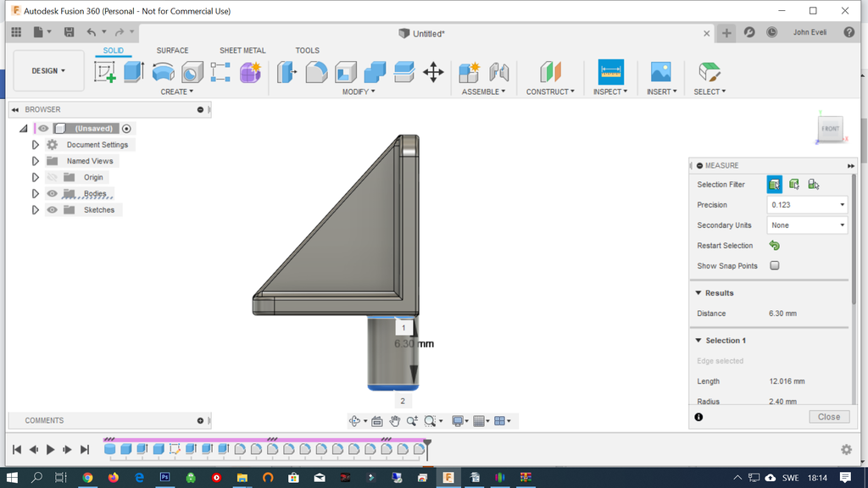Click the Close button in Measure panel
The image size is (868, 488).
click(828, 417)
